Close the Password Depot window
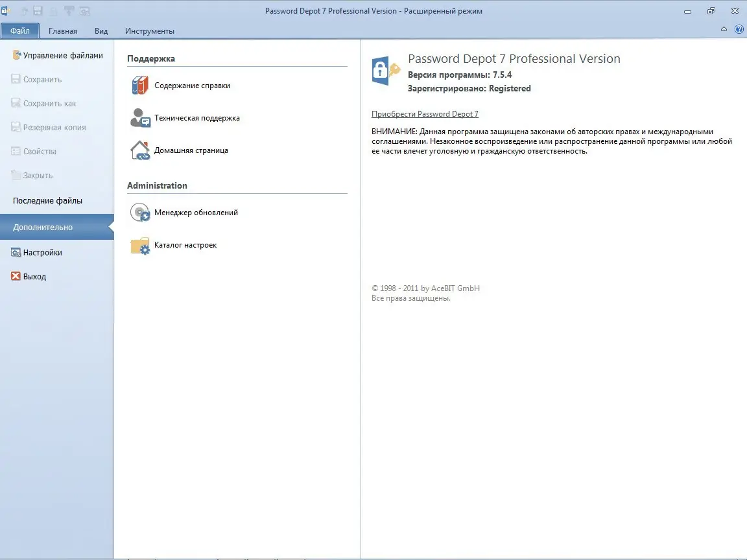This screenshot has height=560, width=747. [x=735, y=11]
